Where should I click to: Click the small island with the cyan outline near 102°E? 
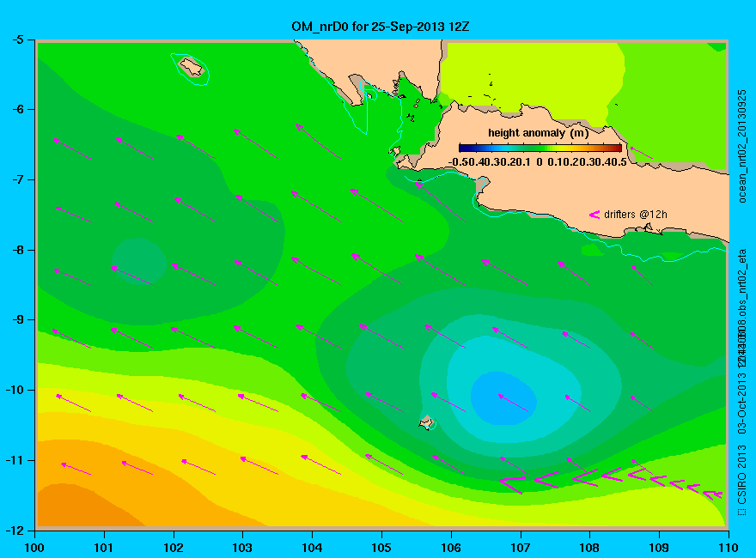point(191,67)
